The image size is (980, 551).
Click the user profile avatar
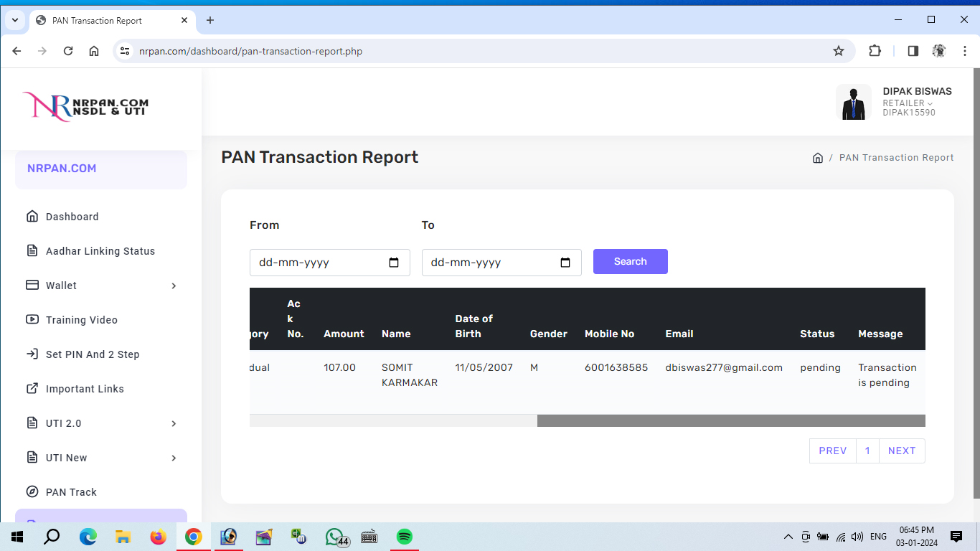point(853,103)
